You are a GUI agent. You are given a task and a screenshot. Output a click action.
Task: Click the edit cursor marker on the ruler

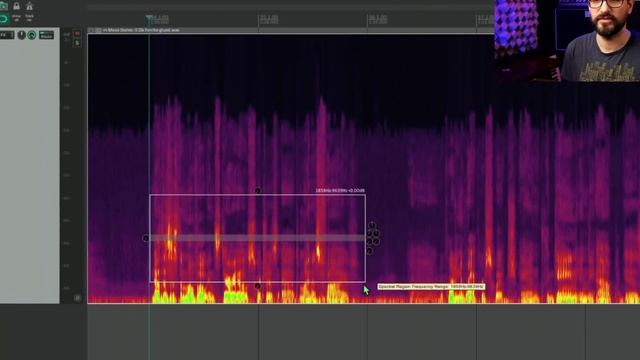[149, 18]
